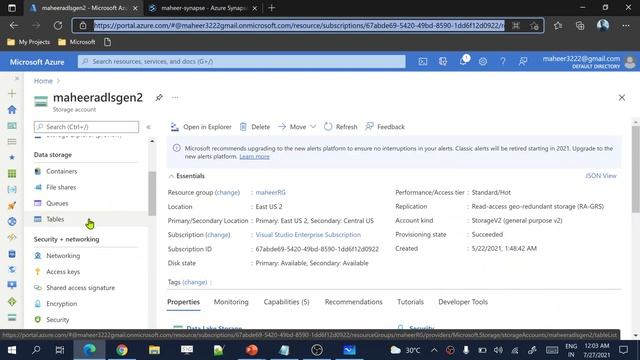
Task: Change tags via change link
Action: 195,282
